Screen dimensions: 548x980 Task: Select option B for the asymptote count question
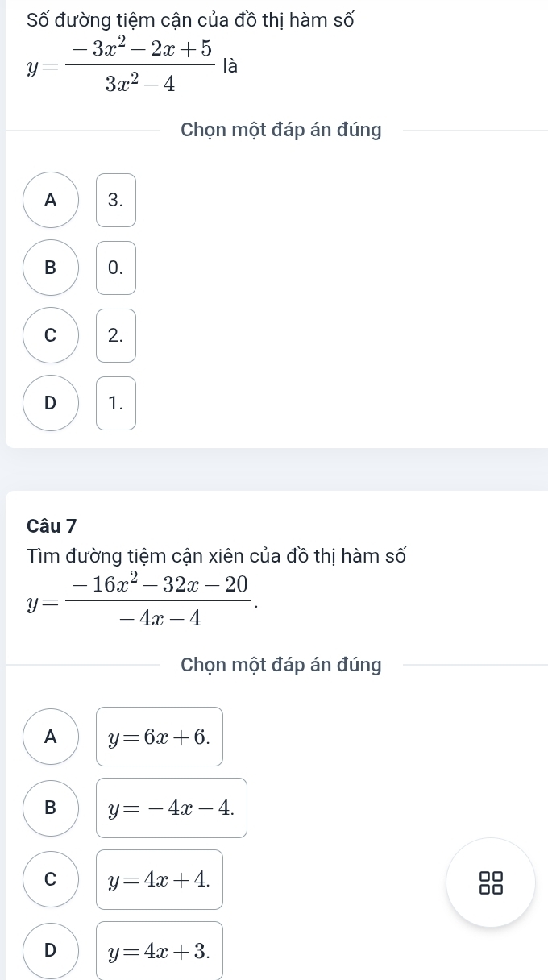point(51,268)
